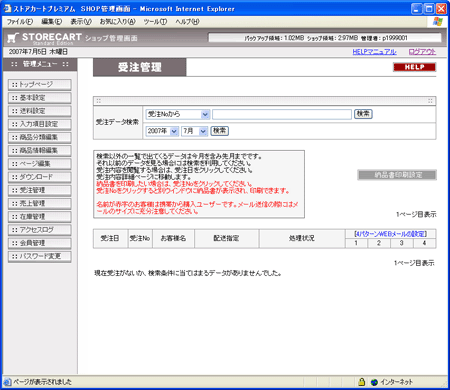
Task: Open 商品情報編集 in the admin menu
Action: click(39, 151)
